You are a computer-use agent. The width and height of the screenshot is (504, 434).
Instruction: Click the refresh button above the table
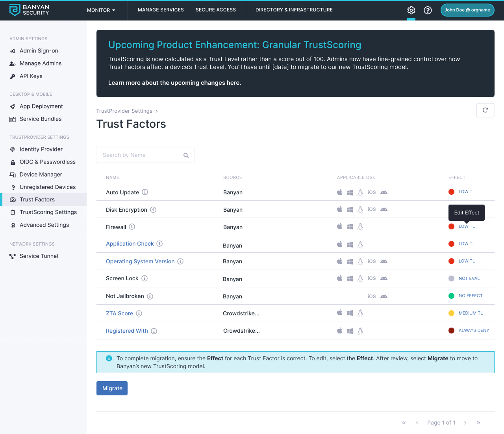point(485,110)
